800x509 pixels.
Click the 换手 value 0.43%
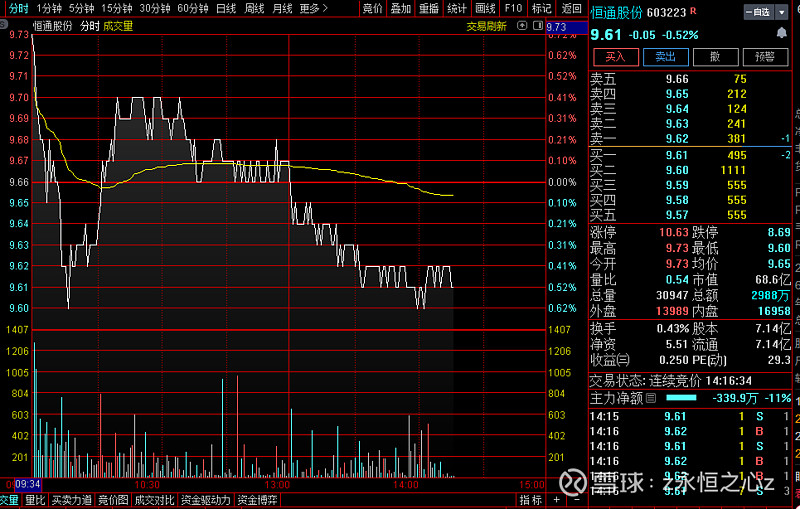[672, 328]
